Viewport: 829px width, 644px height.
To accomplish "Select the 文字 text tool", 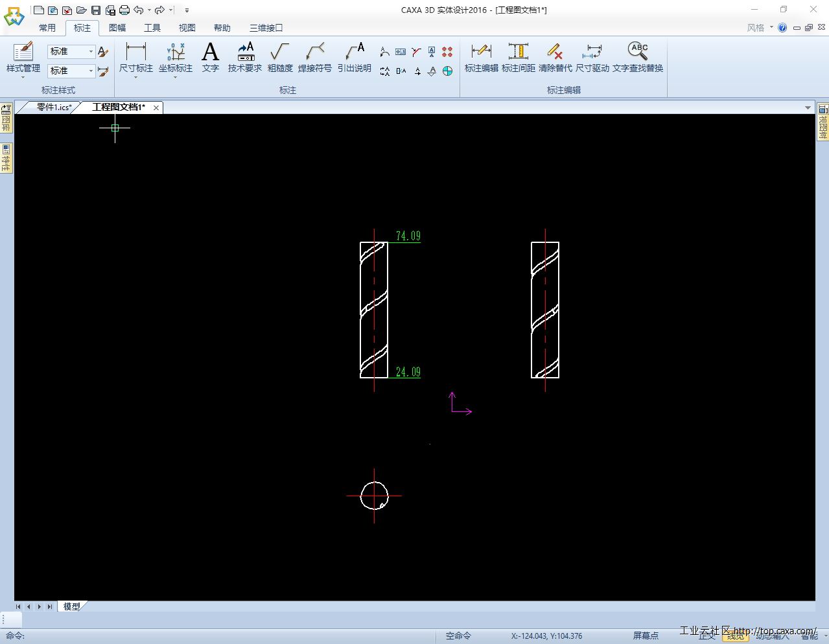I will [210, 52].
